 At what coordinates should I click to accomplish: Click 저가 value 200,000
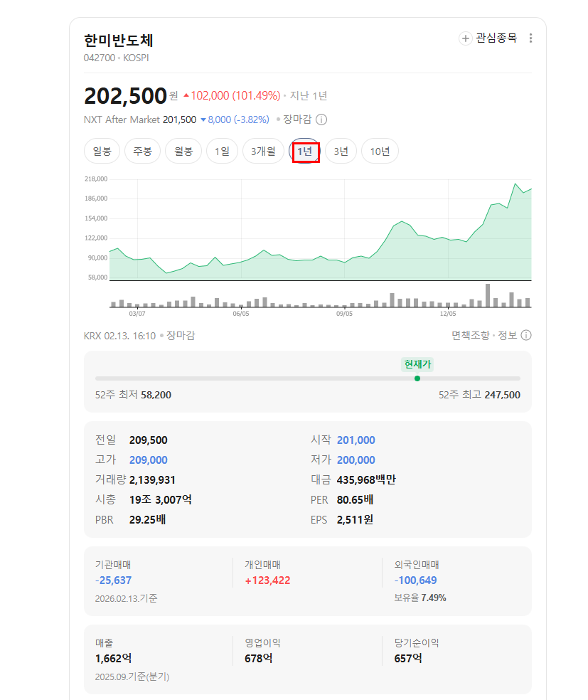click(356, 460)
